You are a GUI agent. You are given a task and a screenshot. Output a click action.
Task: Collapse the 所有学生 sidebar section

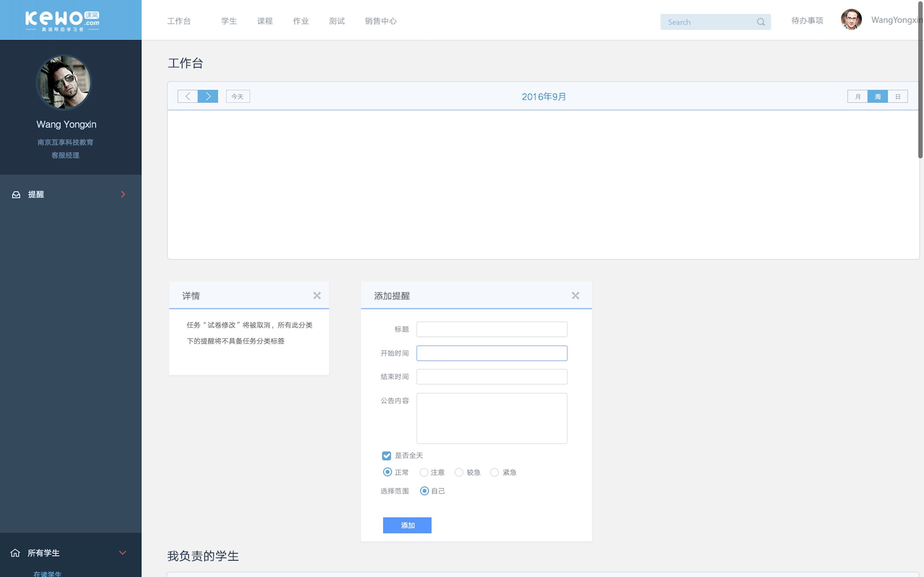click(x=123, y=553)
